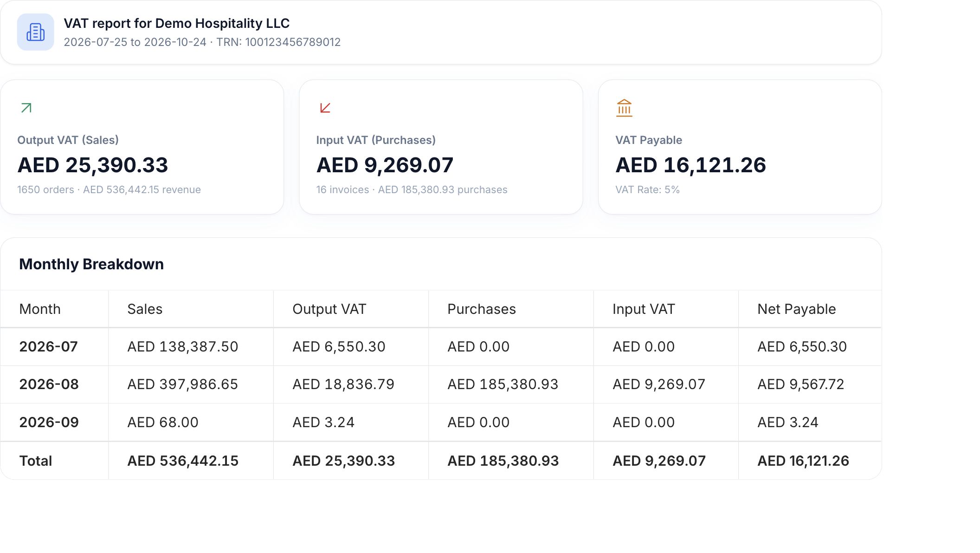Click the 'Month' column header

click(40, 309)
